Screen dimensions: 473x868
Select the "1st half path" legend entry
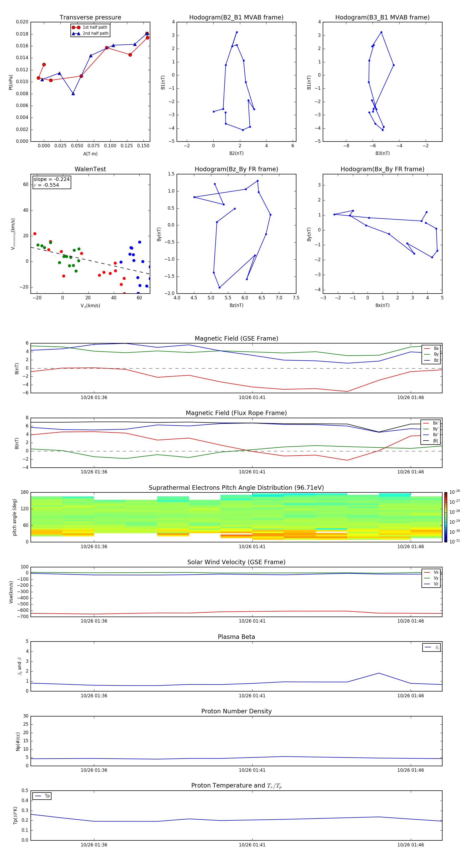point(90,27)
